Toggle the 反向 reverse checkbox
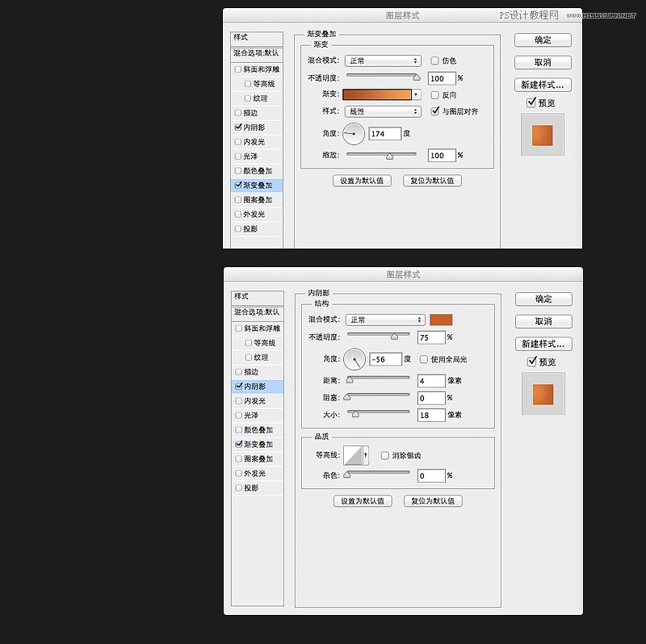The width and height of the screenshot is (646, 644). coord(435,94)
